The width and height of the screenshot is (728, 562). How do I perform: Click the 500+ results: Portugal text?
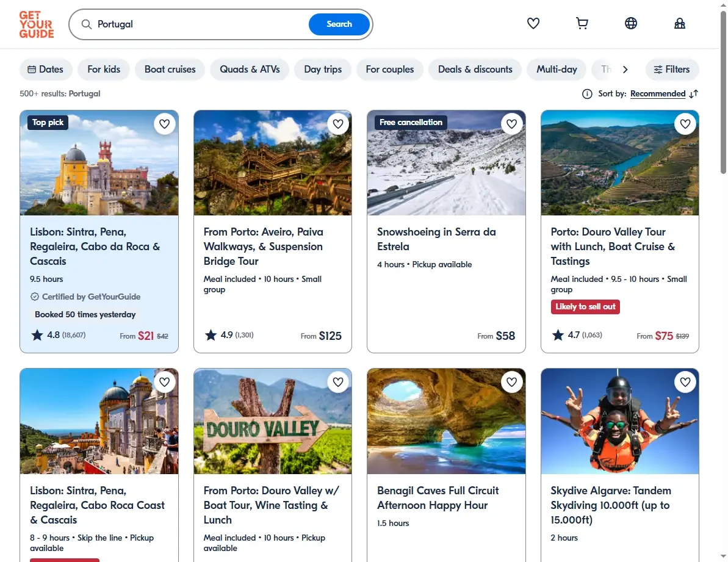60,94
